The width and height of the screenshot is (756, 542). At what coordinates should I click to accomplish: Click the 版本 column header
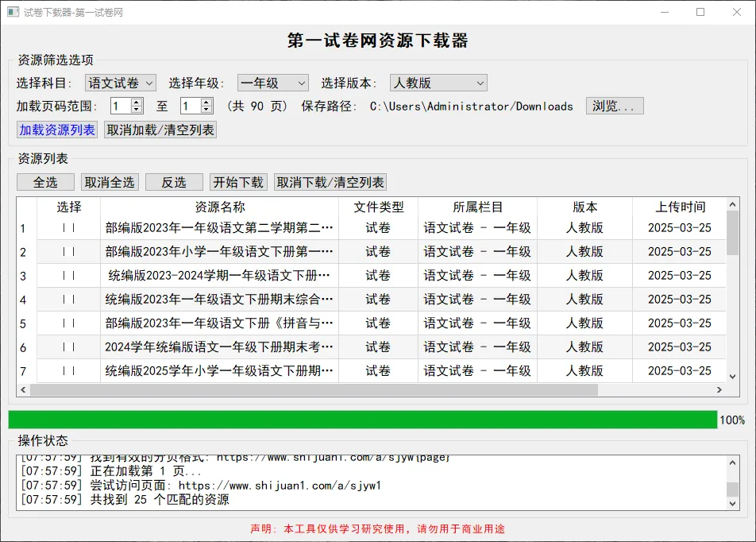click(584, 207)
